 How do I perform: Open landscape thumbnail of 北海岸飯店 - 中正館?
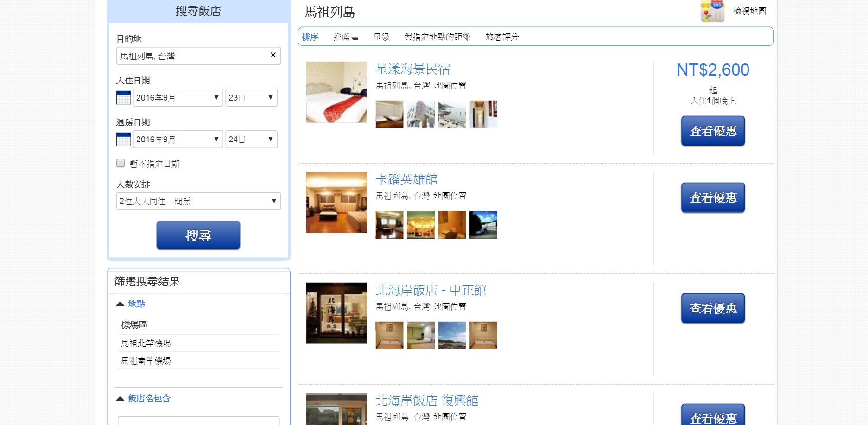click(x=452, y=336)
